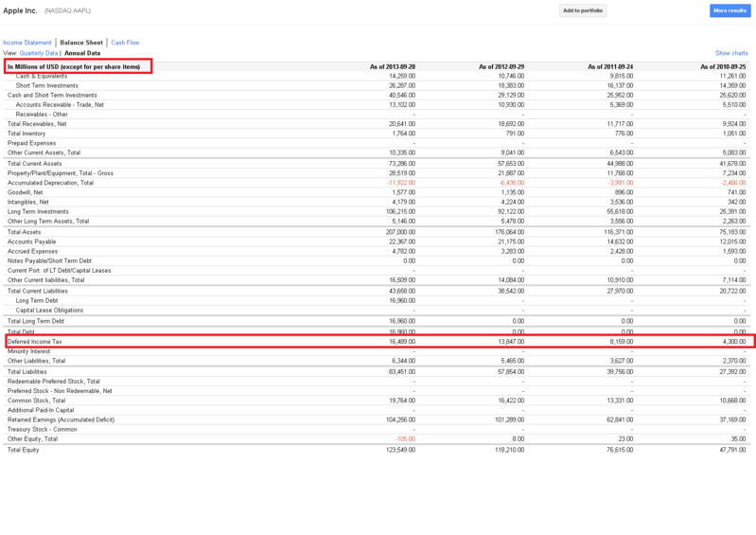Select the Cash & Equivalents row label

(42, 76)
